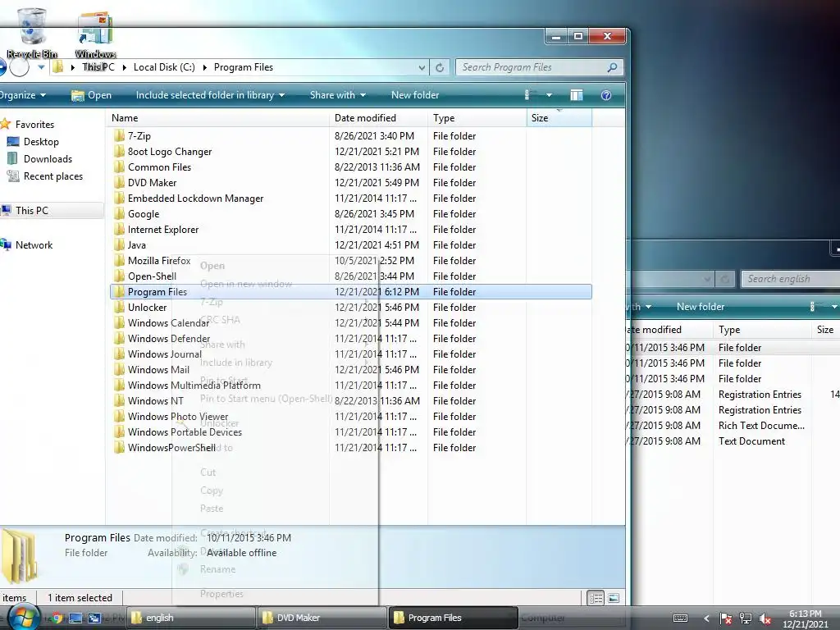Click the on-screen keyboard tray icon
This screenshot has height=630, width=840.
pyautogui.click(x=680, y=619)
